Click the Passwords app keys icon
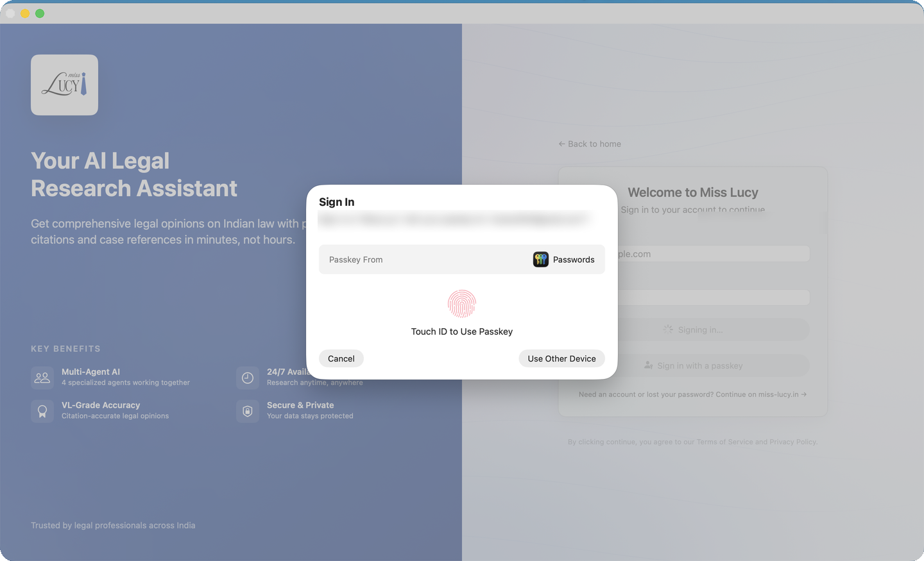 (540, 259)
